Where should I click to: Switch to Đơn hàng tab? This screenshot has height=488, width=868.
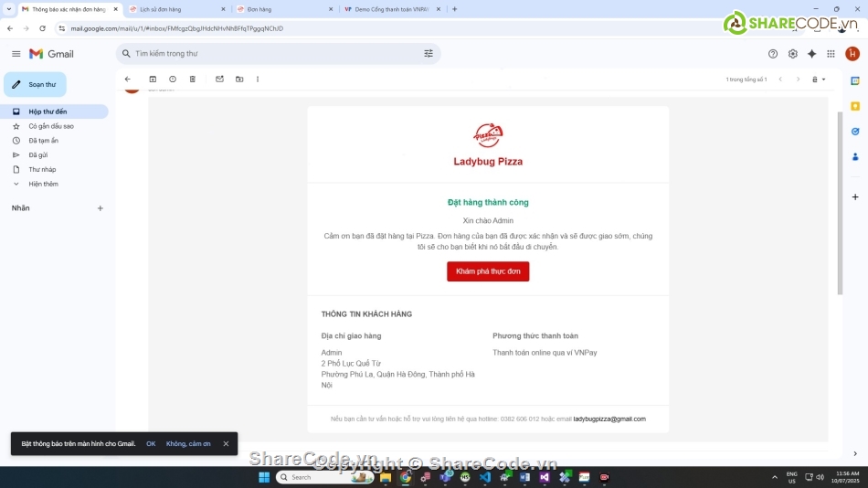point(283,9)
